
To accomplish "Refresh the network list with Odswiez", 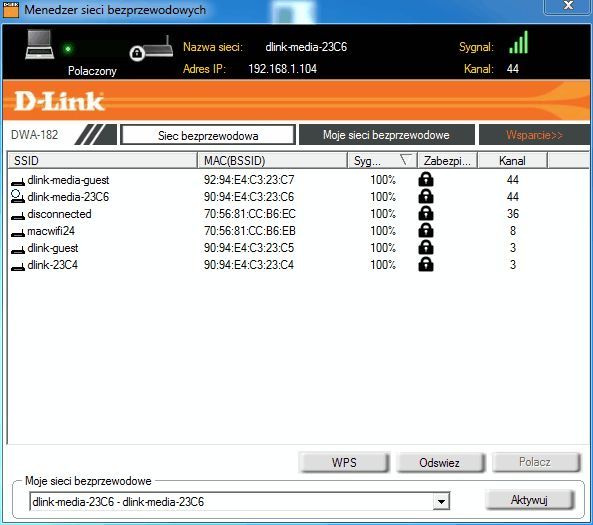I will pos(439,462).
